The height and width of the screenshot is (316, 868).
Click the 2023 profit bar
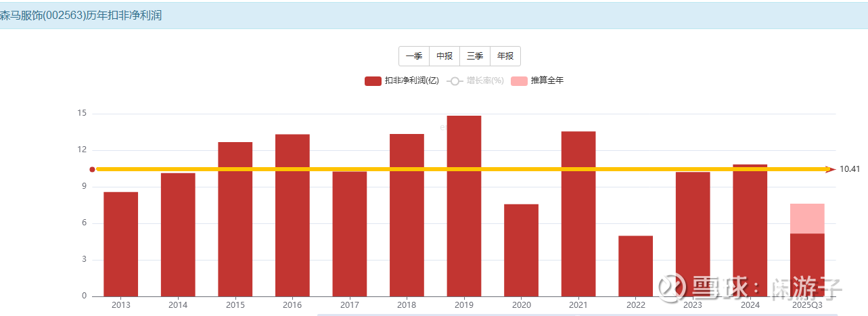pos(693,234)
